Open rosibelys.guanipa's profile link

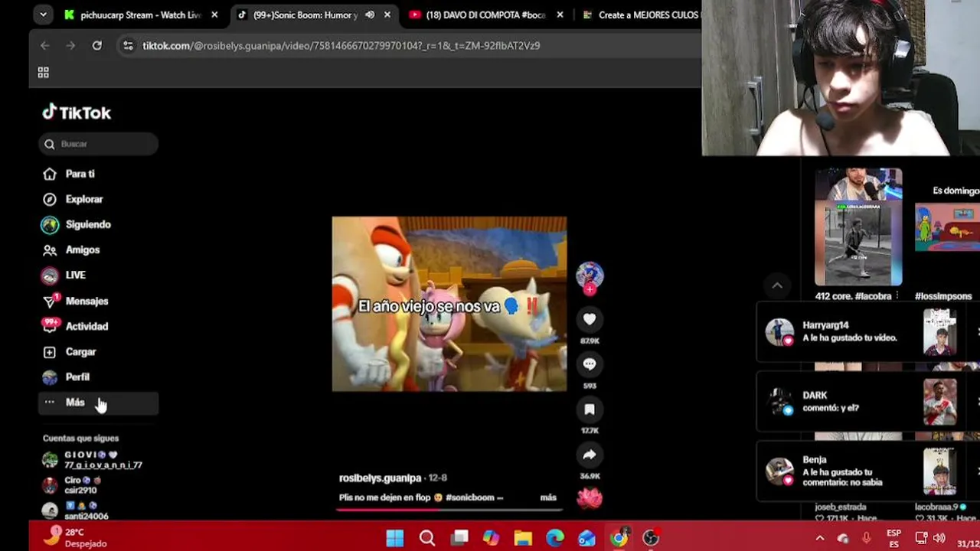(x=380, y=478)
